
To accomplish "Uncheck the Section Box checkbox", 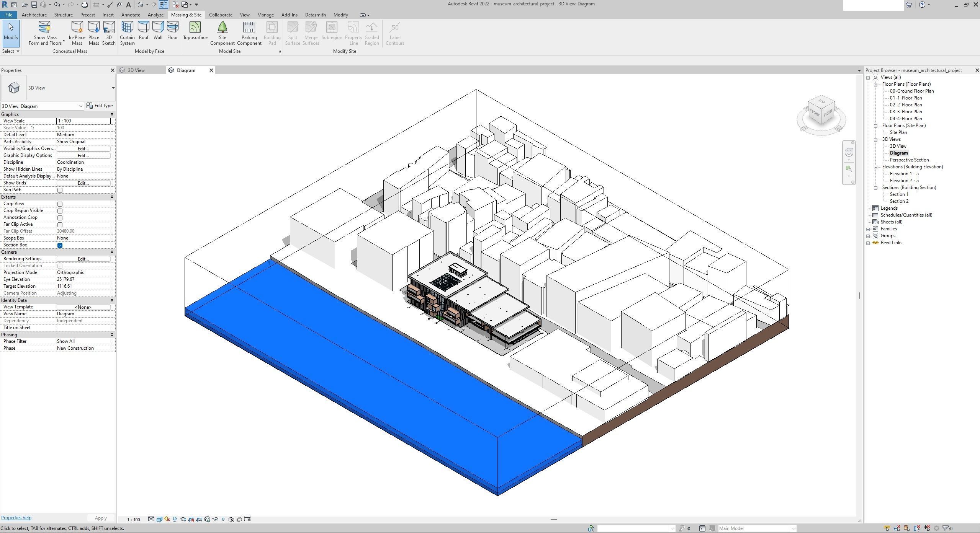I will click(60, 245).
